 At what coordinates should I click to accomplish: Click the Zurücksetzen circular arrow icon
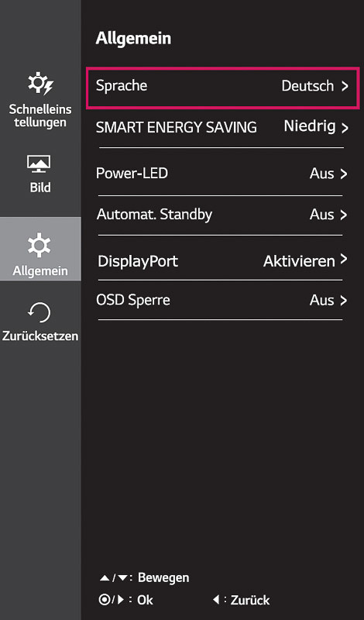point(39,313)
